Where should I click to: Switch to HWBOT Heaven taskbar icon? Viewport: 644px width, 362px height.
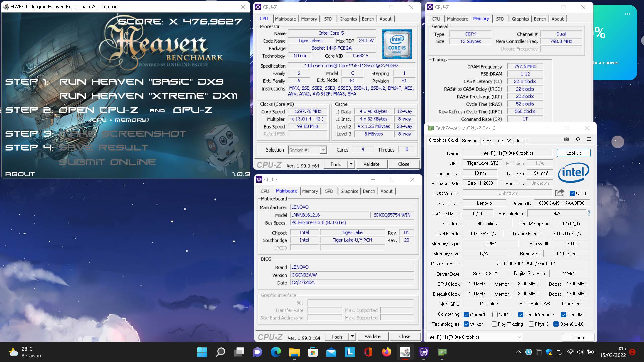405,352
